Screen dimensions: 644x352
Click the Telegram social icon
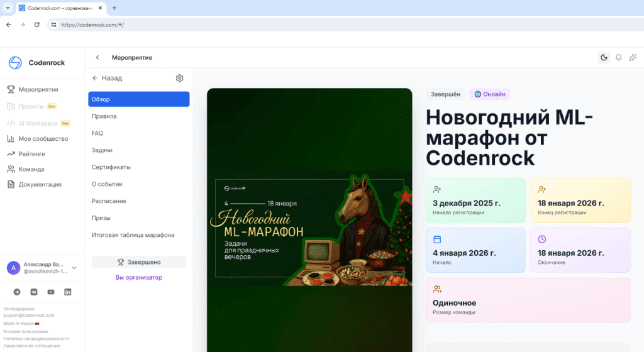(17, 292)
